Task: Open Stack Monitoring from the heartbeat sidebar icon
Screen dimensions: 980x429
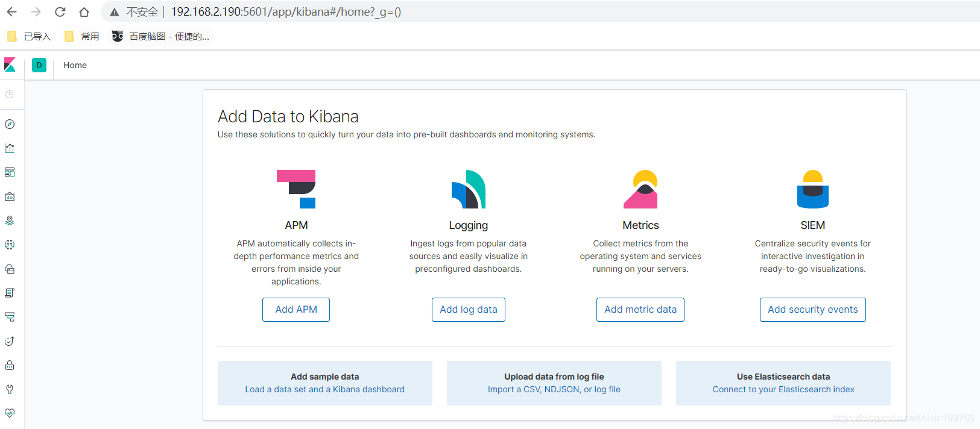Action: pos(10,413)
